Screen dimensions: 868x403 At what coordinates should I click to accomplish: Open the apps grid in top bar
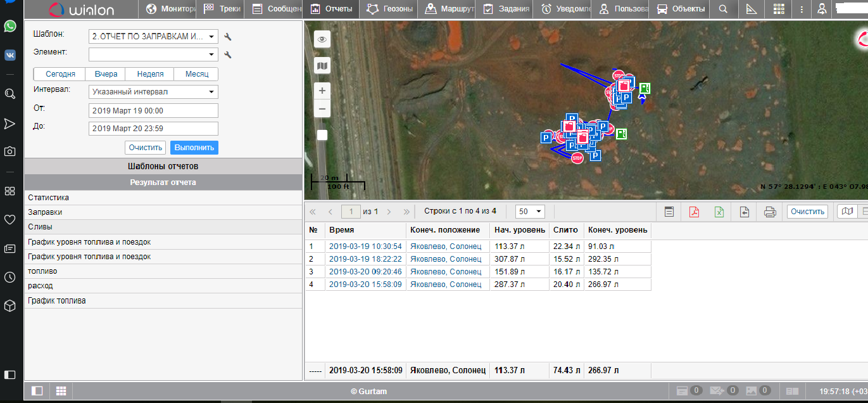tap(779, 9)
